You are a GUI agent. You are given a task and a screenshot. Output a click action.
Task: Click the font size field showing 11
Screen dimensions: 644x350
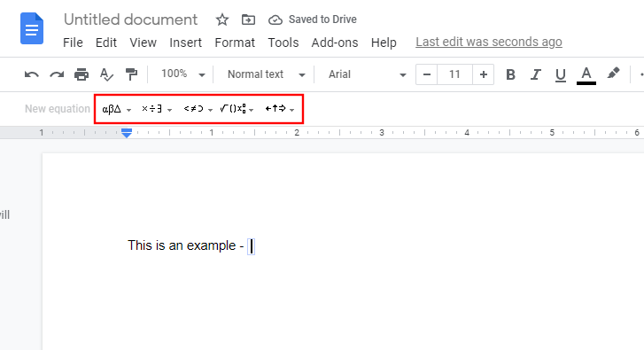pyautogui.click(x=454, y=74)
